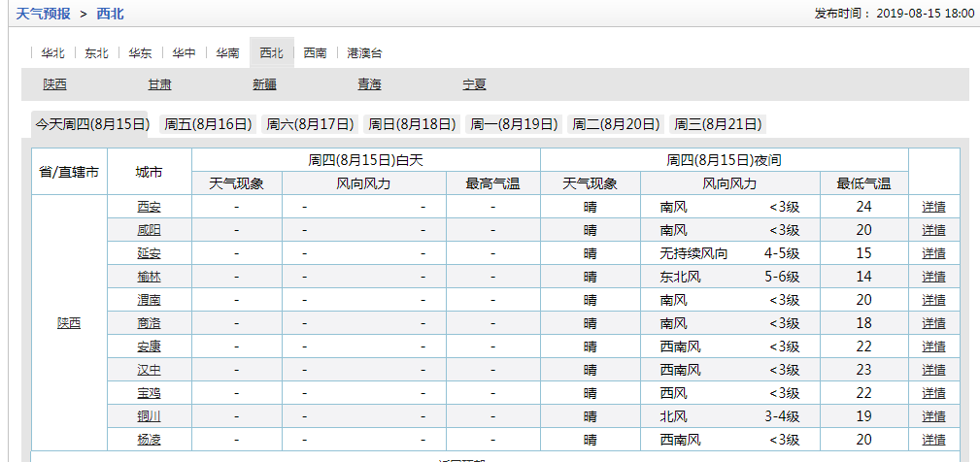This screenshot has height=462, width=980.
Task: Open the 宝鸡 city link
Action: [150, 393]
